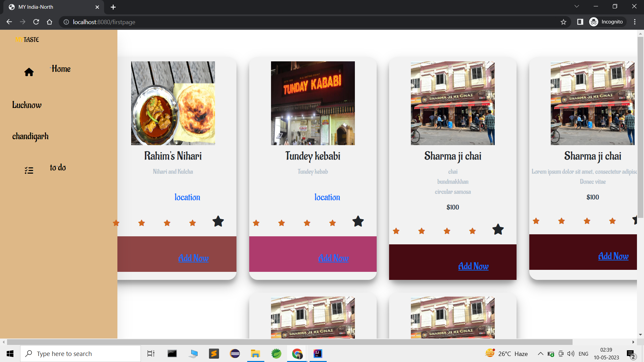Screen dimensions: 644x362
Task: Bookmark the page using the star icon
Action: pos(563,22)
